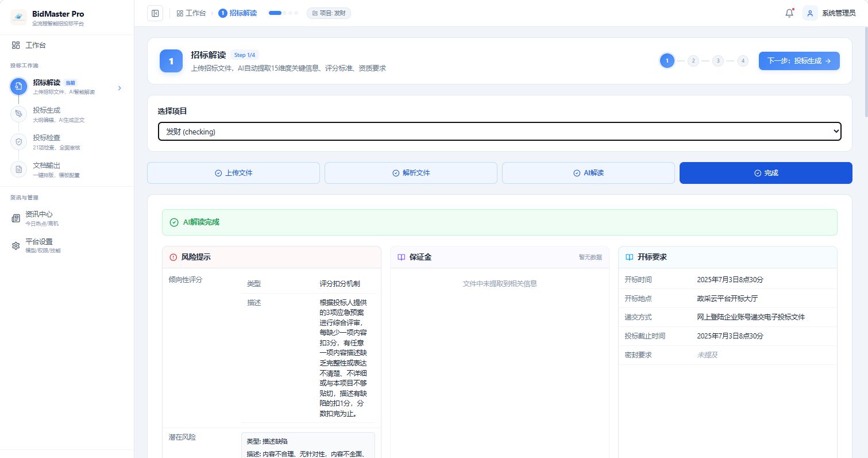868x458 pixels.
Task: Select the 文档输出 document icon in the sidebar
Action: pyautogui.click(x=18, y=169)
